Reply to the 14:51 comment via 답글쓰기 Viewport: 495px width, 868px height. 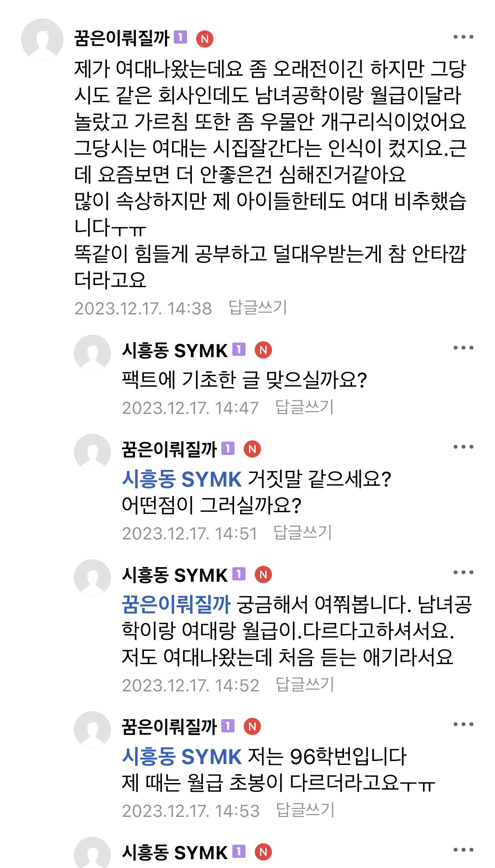303,532
